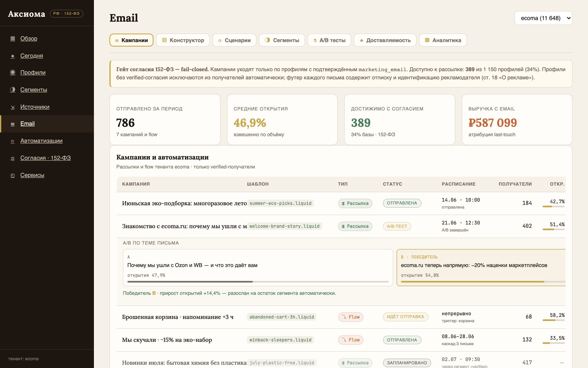Switch to the Кампании tab
The height and width of the screenshot is (368, 588).
pyautogui.click(x=131, y=40)
